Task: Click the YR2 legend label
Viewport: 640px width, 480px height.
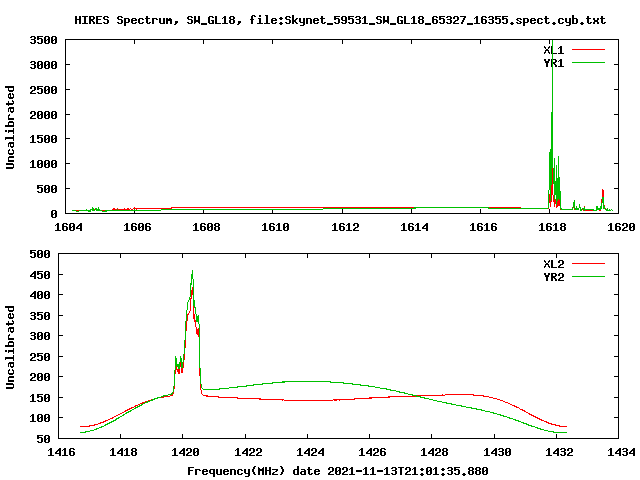Action: click(553, 277)
